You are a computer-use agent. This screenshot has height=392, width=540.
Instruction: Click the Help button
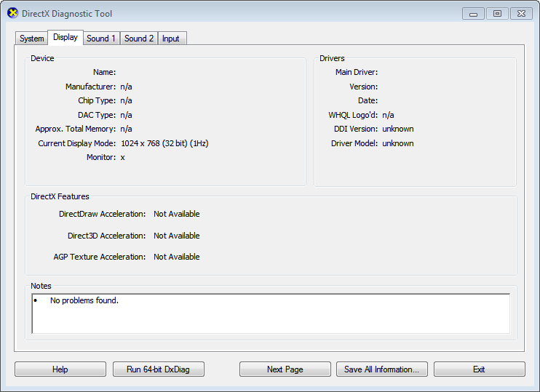pyautogui.click(x=60, y=369)
